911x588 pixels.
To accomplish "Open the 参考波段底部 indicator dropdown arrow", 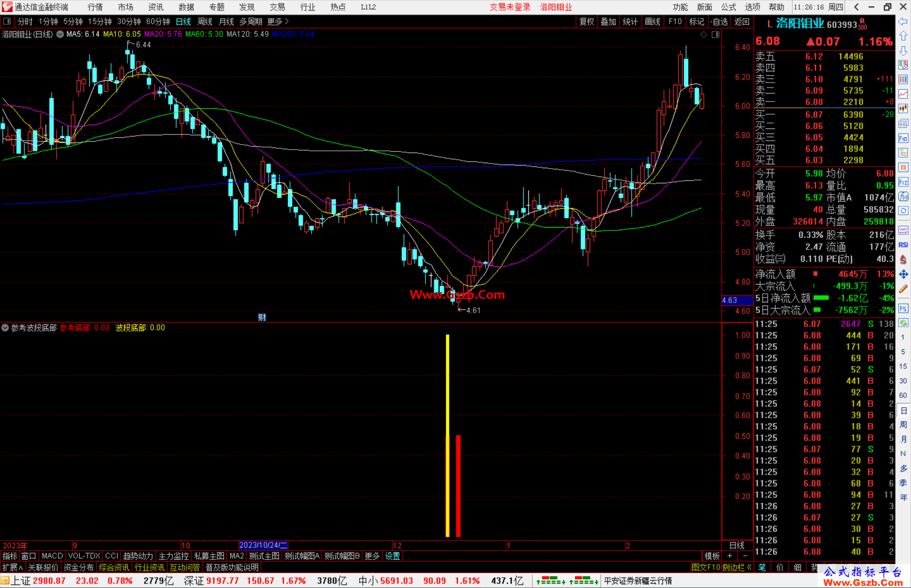I will [x=5, y=328].
